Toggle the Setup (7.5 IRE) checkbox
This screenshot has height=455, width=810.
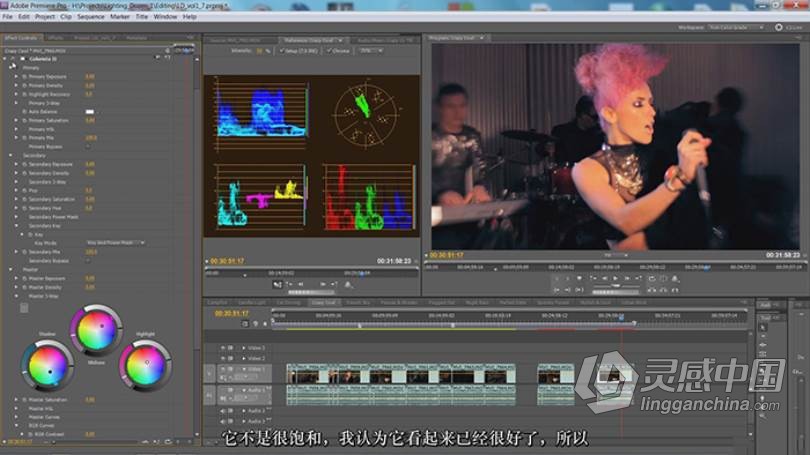tap(280, 49)
